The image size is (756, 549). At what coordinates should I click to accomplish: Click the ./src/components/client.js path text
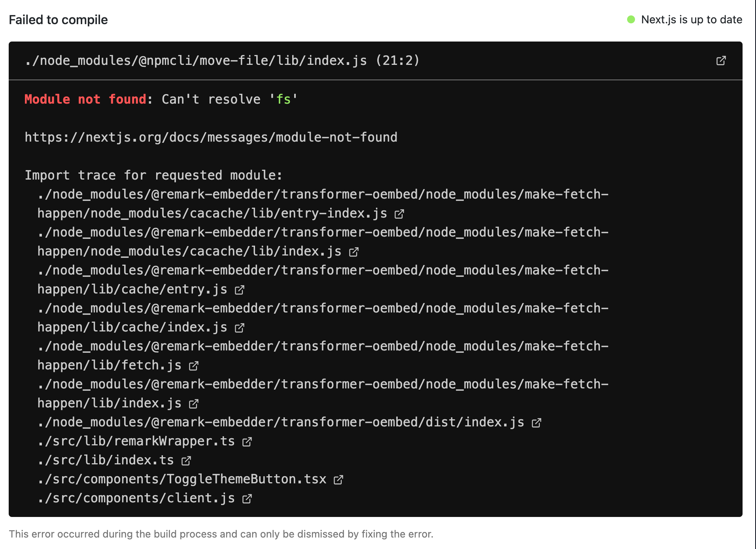(x=136, y=498)
